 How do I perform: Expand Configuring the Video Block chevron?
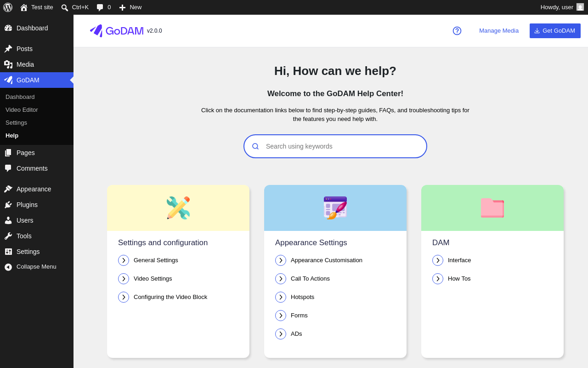[x=124, y=297]
